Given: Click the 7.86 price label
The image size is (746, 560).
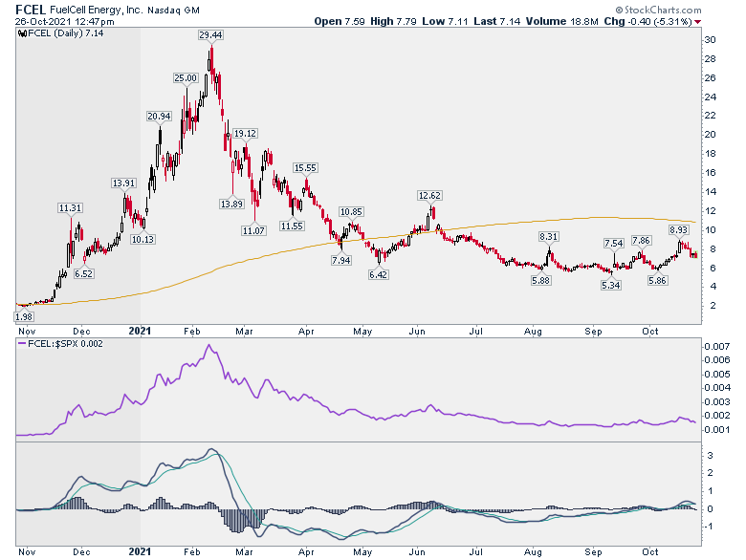Looking at the screenshot, I should click(x=641, y=241).
